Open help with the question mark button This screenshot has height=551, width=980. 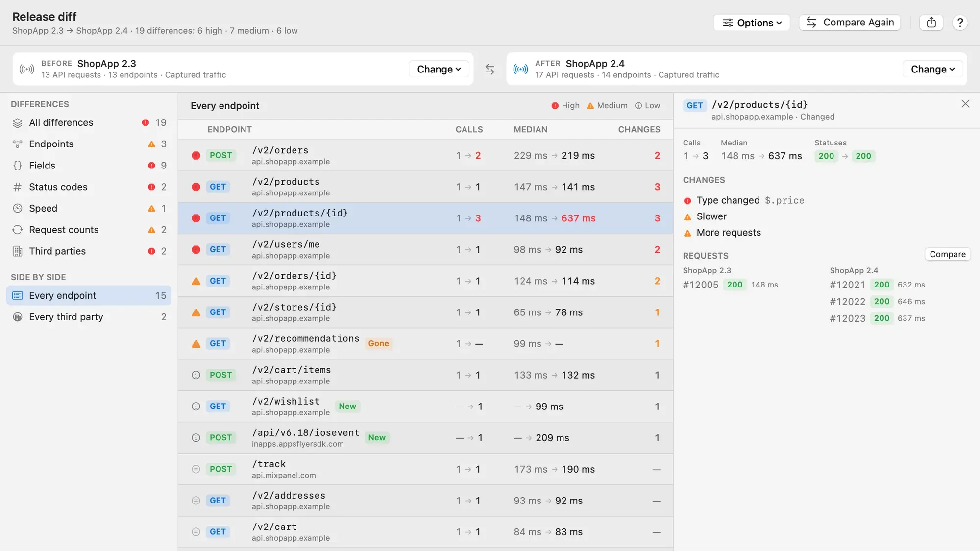[960, 23]
